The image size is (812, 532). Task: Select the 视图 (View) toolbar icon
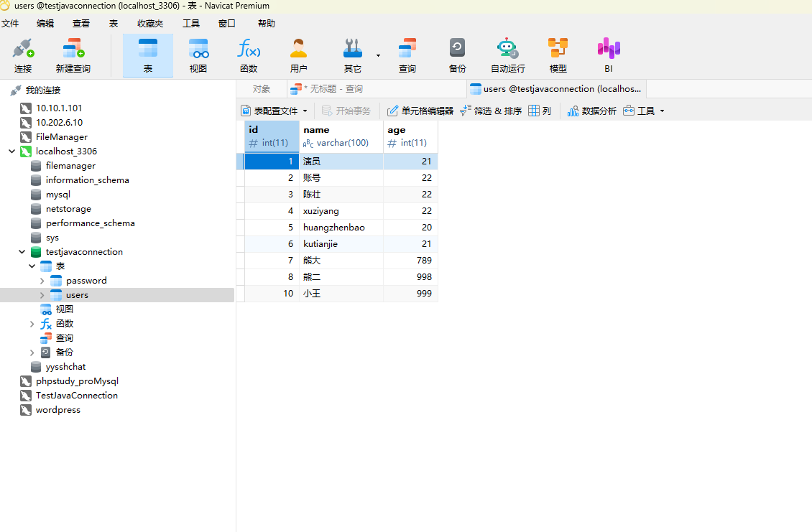[x=198, y=55]
